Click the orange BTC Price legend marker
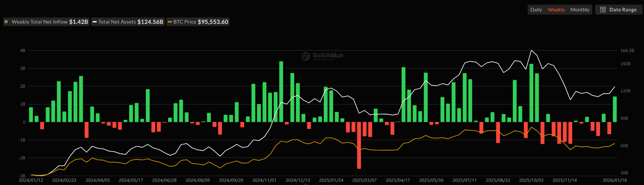This screenshot has width=644, height=185. pyautogui.click(x=170, y=22)
